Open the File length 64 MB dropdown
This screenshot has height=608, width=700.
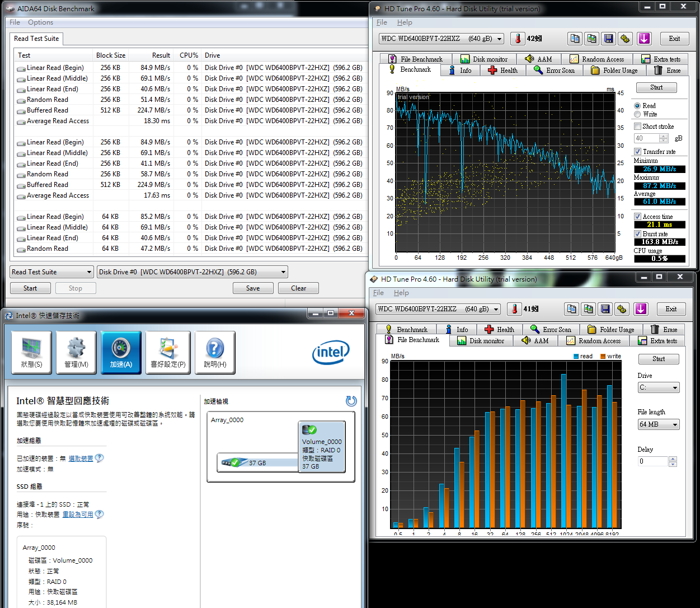[x=659, y=424]
